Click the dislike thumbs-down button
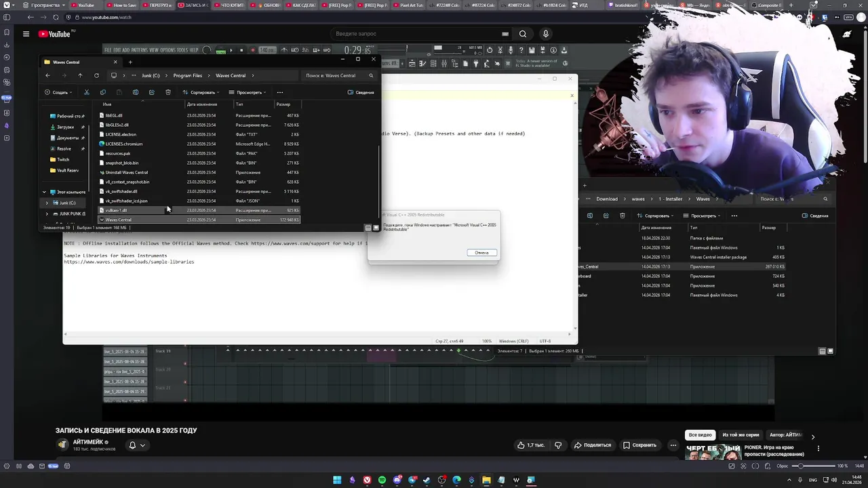Viewport: 868px width, 488px height. click(558, 445)
